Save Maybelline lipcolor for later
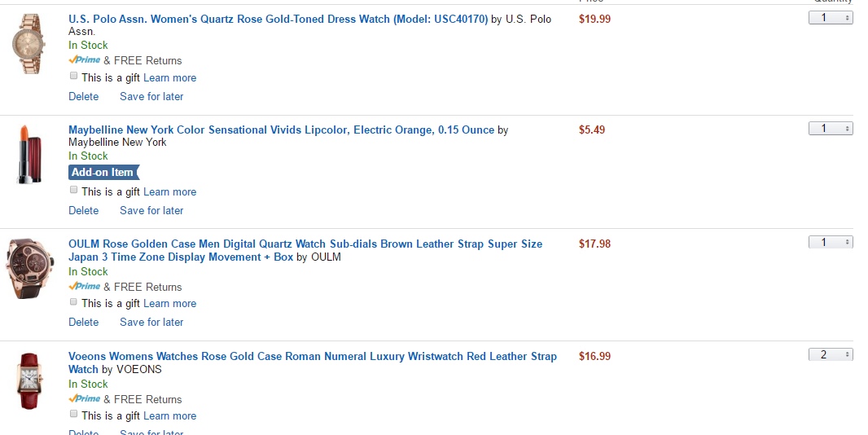The image size is (868, 435). 151,211
